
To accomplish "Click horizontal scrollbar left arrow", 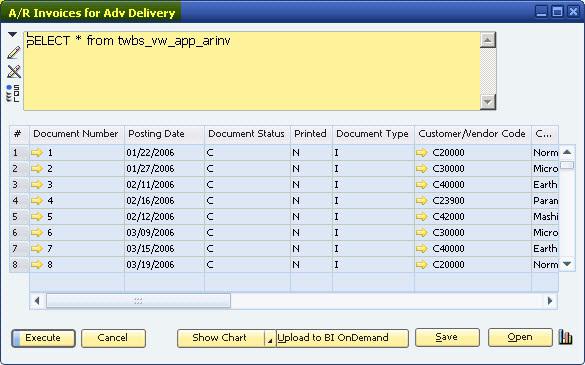I will tap(37, 301).
